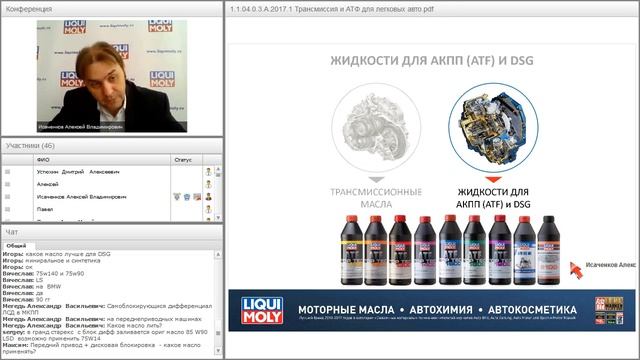The image size is (640, 360).
Task: Click the chat scrollbar thumb
Action: coord(218,333)
